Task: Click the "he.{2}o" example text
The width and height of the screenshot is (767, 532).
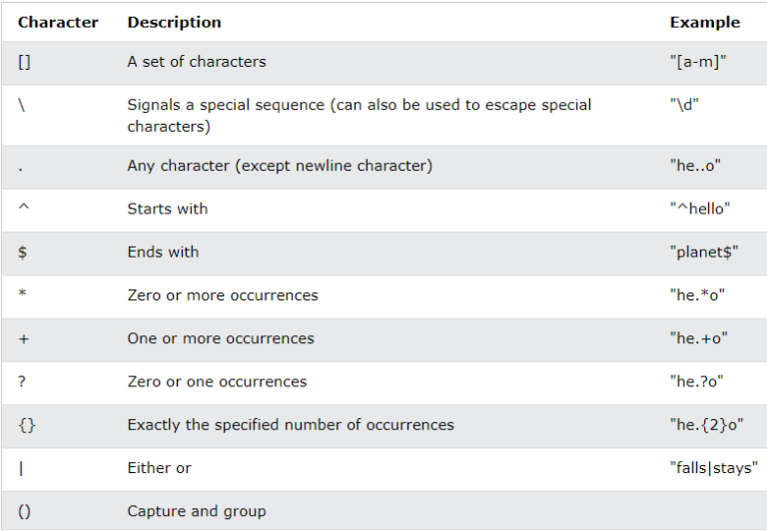Action: point(706,425)
